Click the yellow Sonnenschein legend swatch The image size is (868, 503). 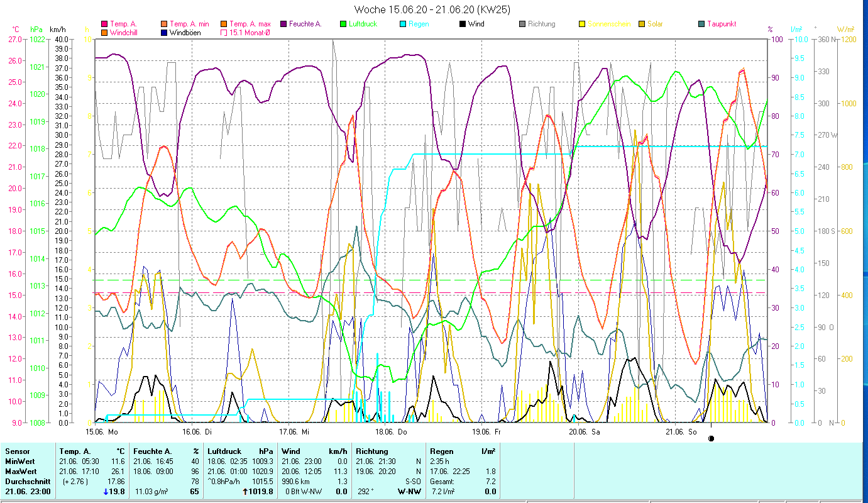pos(581,24)
